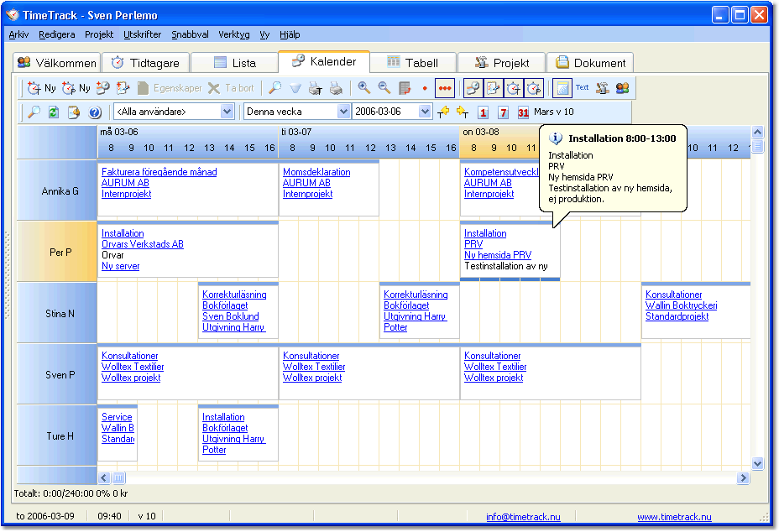Open Fakturera föregående månad link
This screenshot has width=779, height=532.
159,172
